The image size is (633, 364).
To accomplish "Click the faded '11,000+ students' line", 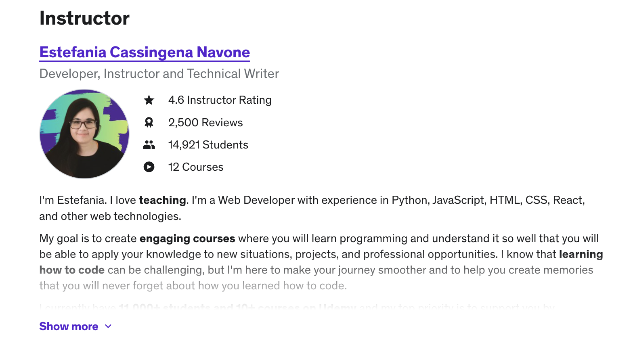I will coord(297,307).
